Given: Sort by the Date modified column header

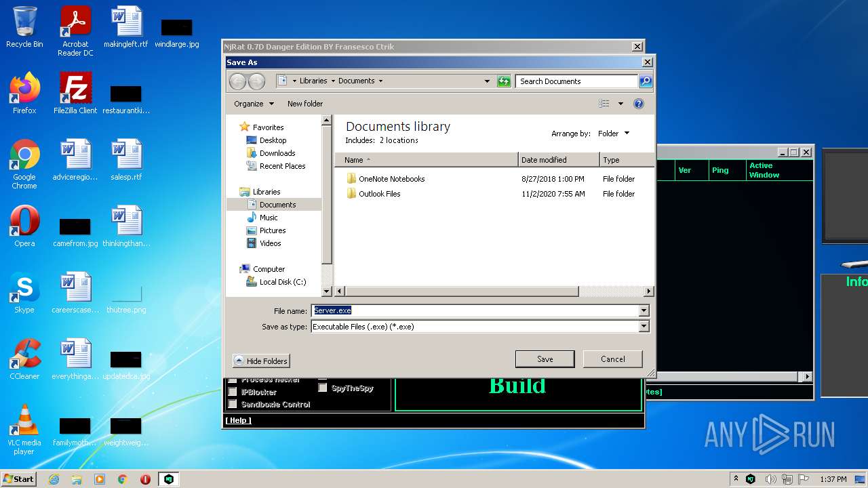Looking at the screenshot, I should coord(559,160).
